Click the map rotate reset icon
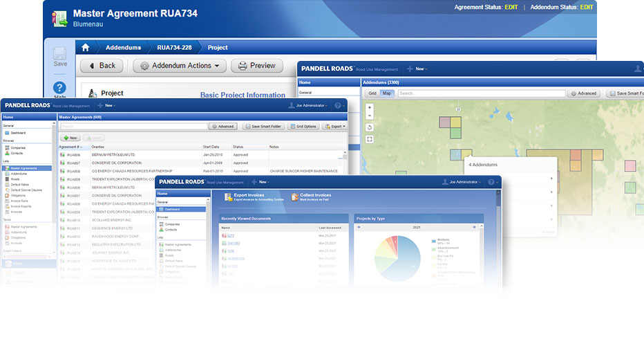644x337 pixels. coord(370,127)
